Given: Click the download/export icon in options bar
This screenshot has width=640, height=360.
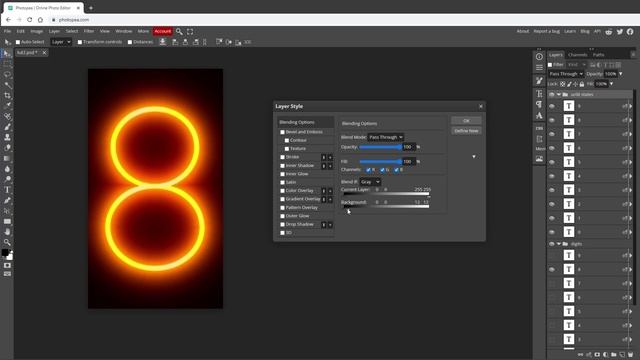Looking at the screenshot, I should point(163,42).
